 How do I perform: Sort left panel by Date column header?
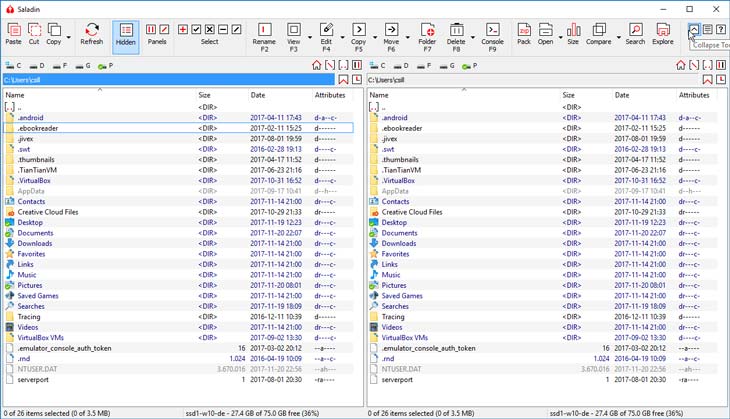(258, 95)
